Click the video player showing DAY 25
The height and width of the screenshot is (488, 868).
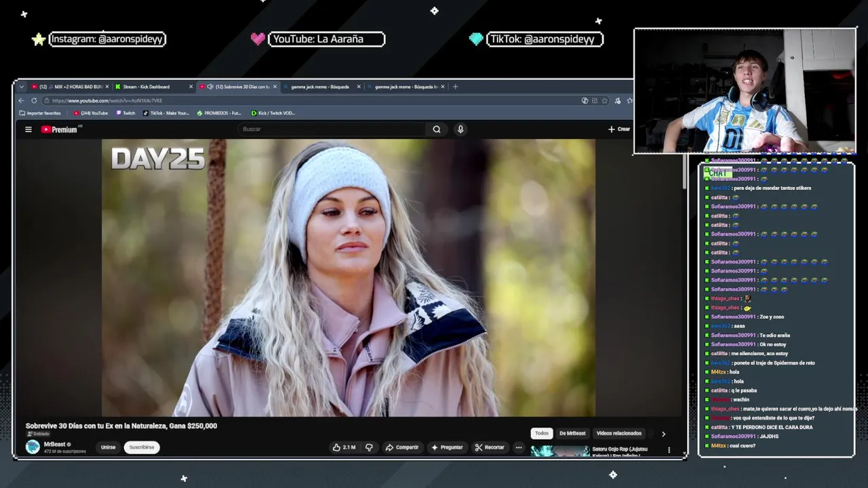[349, 278]
